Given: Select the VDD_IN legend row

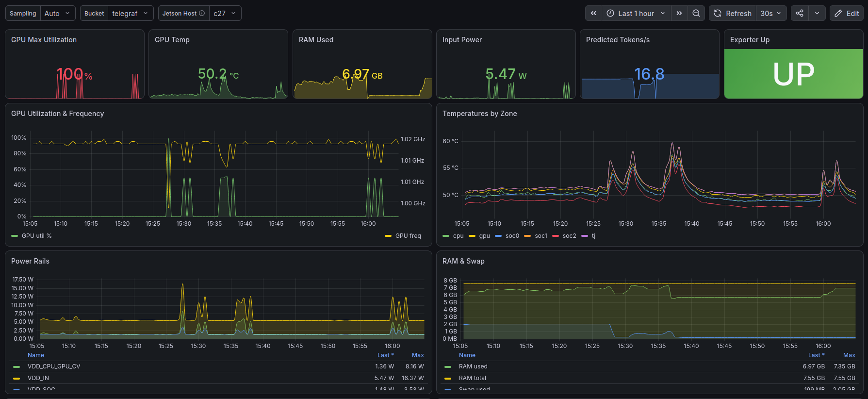Looking at the screenshot, I should (x=218, y=378).
